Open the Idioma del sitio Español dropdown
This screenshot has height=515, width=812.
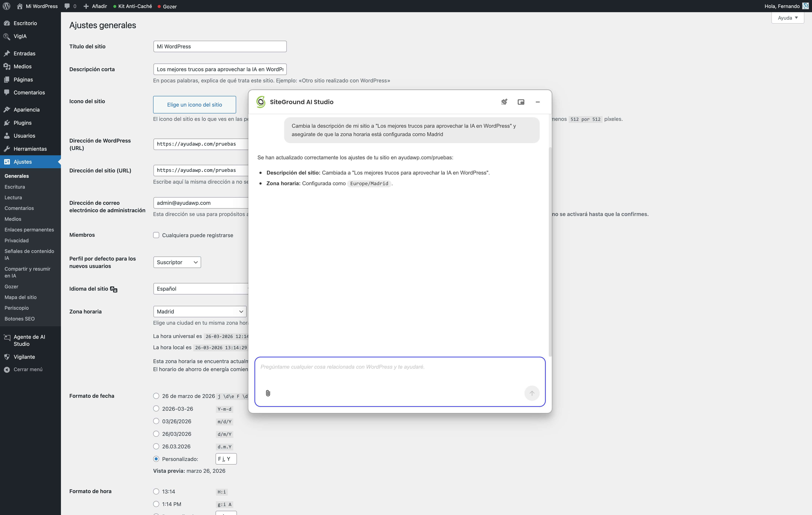[x=201, y=289]
